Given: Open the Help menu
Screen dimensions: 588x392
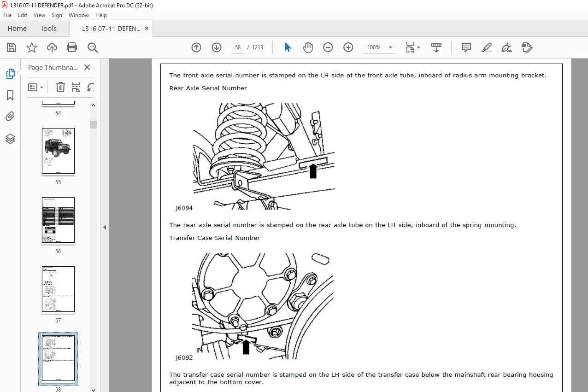Looking at the screenshot, I should [101, 15].
